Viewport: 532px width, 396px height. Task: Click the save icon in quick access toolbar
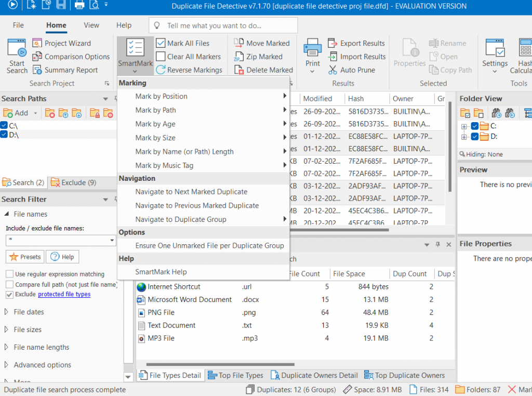[x=61, y=5]
